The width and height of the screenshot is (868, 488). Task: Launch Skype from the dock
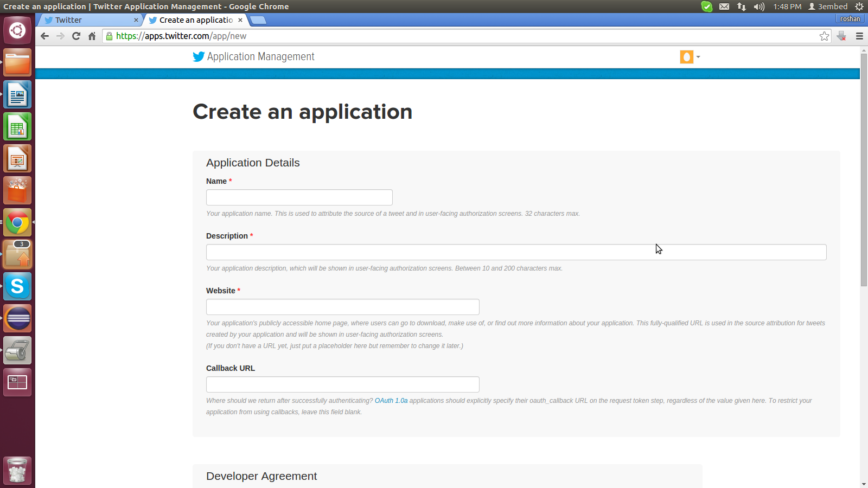coord(17,287)
